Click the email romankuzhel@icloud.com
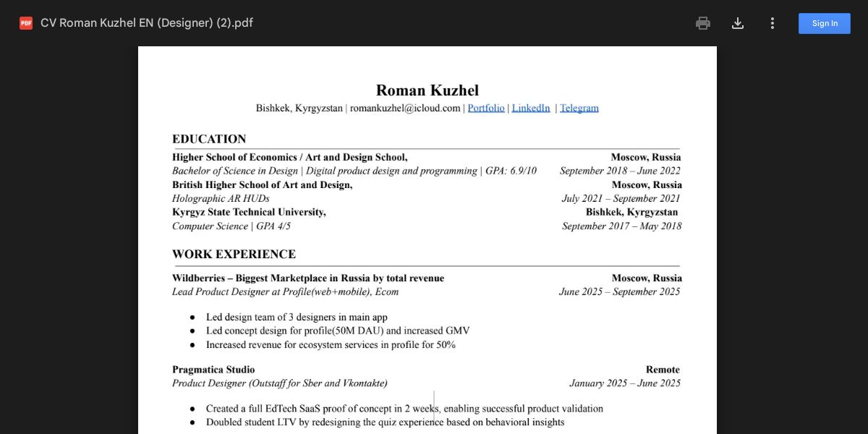 [x=405, y=108]
